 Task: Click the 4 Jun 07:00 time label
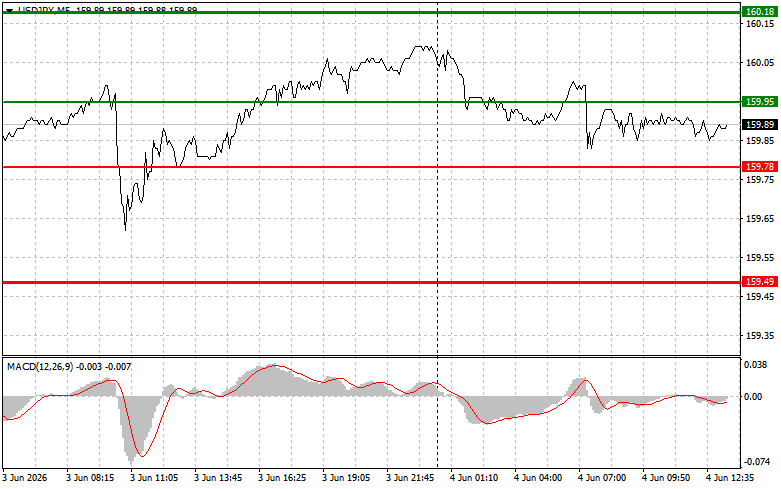coord(602,478)
